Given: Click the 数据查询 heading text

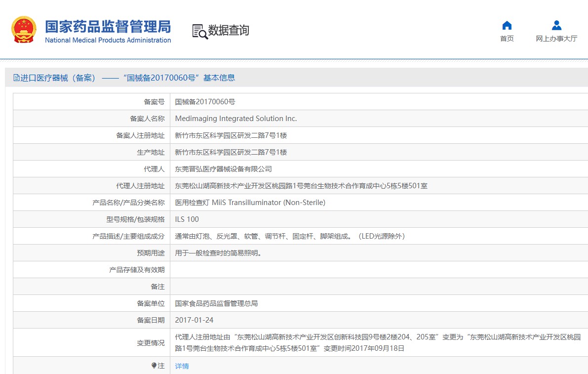Looking at the screenshot, I should coord(229,31).
